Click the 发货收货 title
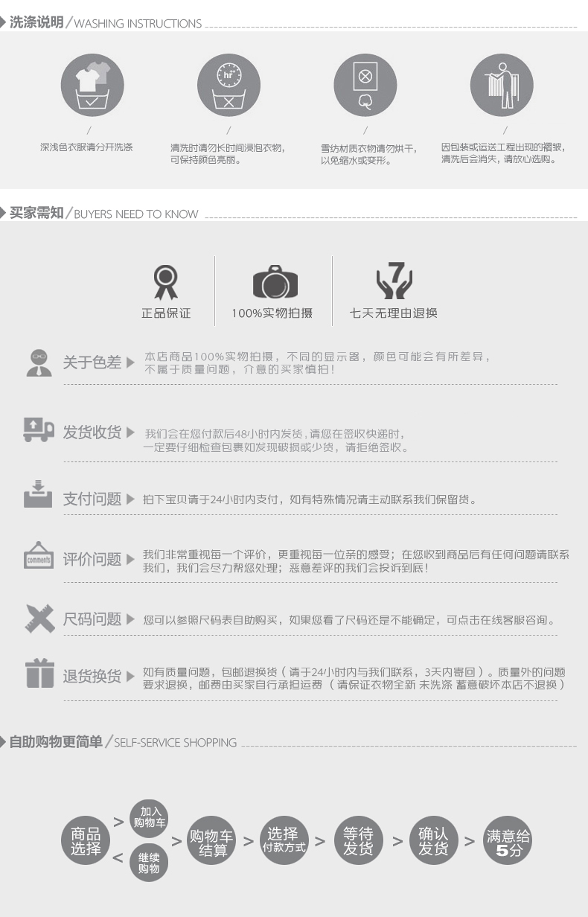The image size is (588, 917). pyautogui.click(x=92, y=432)
